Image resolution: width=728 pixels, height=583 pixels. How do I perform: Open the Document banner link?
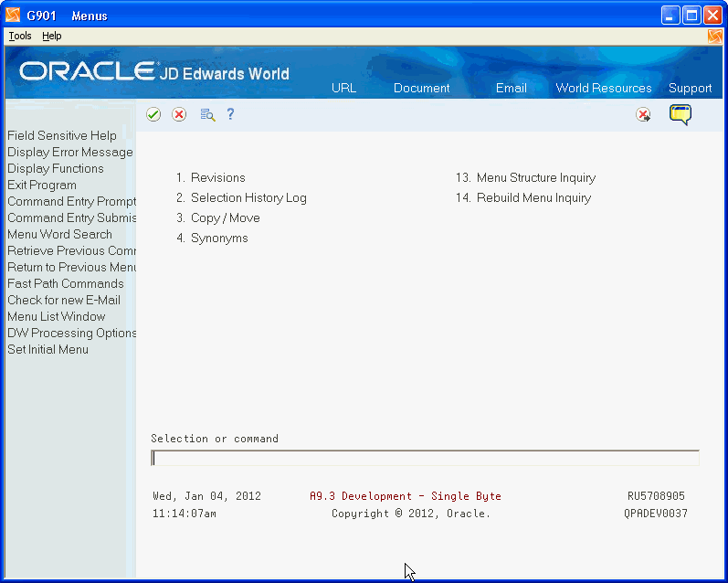pos(422,88)
